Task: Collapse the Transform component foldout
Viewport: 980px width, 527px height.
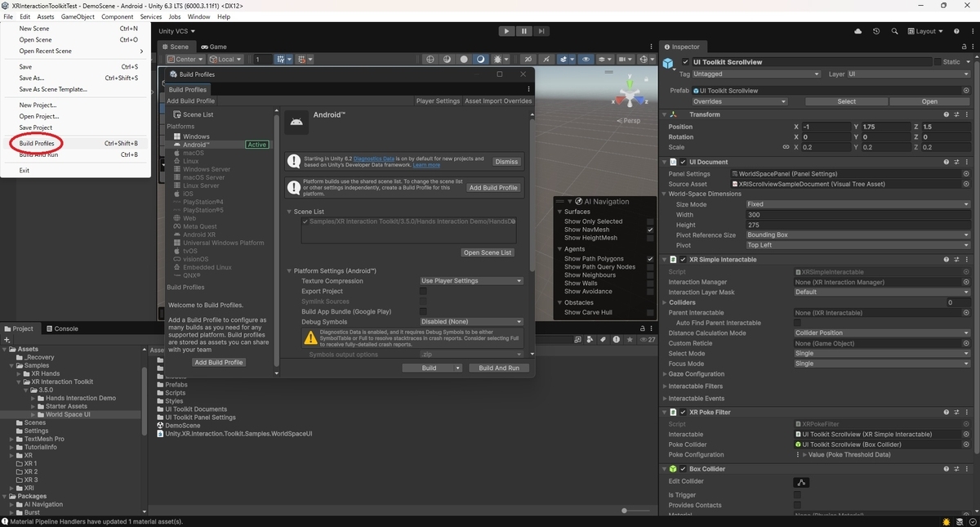Action: pos(664,114)
